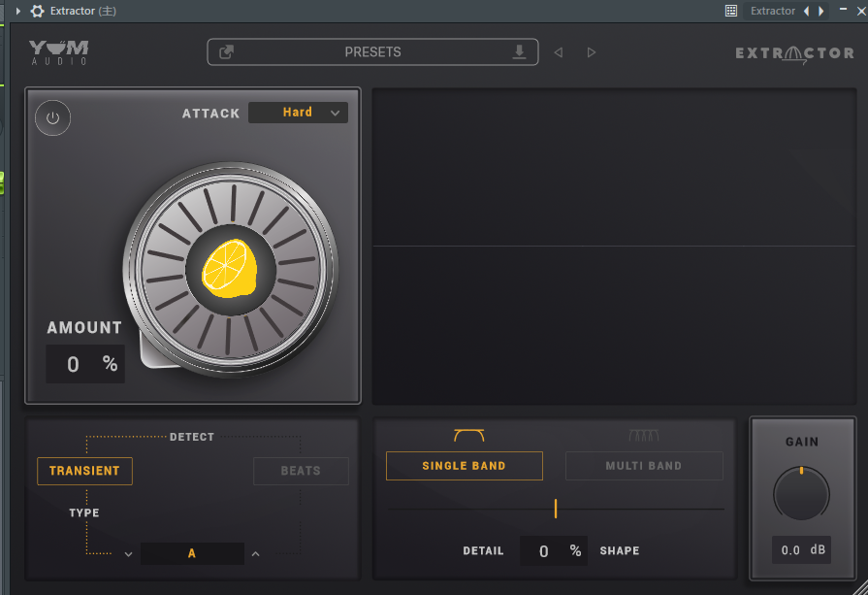Open the Attack mode dropdown showing Hard
868x595 pixels.
[x=298, y=113]
